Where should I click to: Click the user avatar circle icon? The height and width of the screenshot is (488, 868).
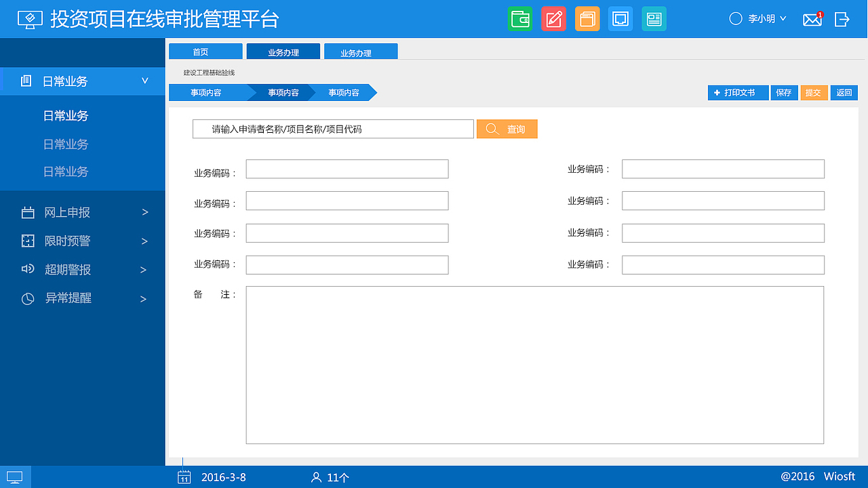tap(736, 19)
